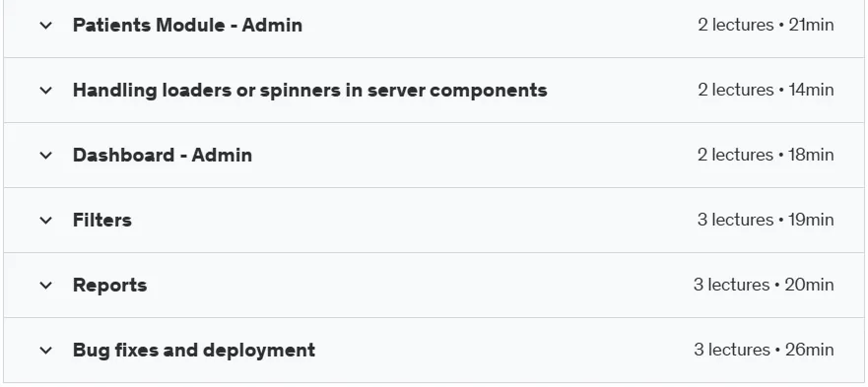This screenshot has height=387, width=868.
Task: Open the Bug fixes and deployment heading
Action: point(194,351)
